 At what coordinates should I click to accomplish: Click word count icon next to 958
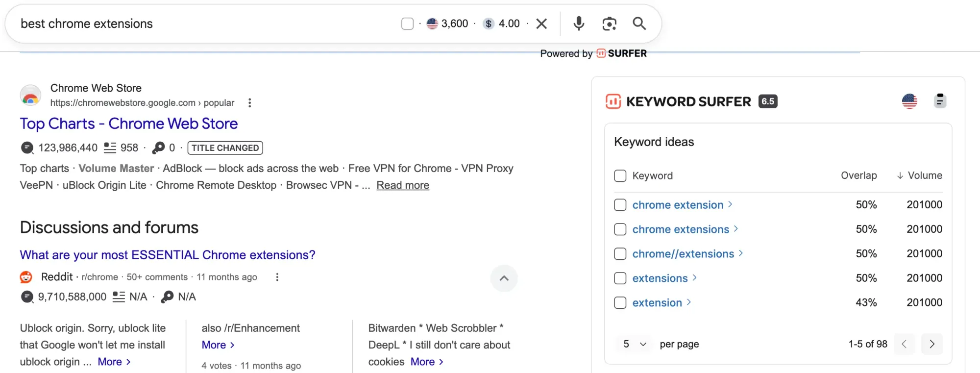point(110,148)
